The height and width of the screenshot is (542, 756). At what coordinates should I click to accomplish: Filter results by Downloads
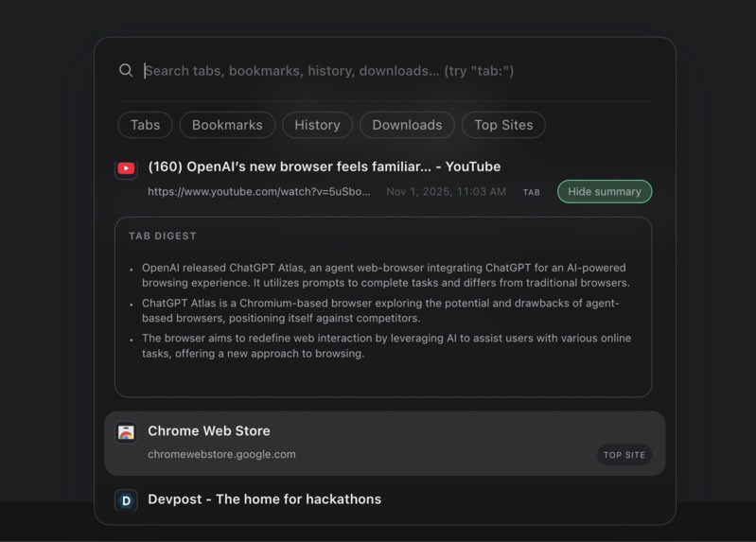click(407, 125)
